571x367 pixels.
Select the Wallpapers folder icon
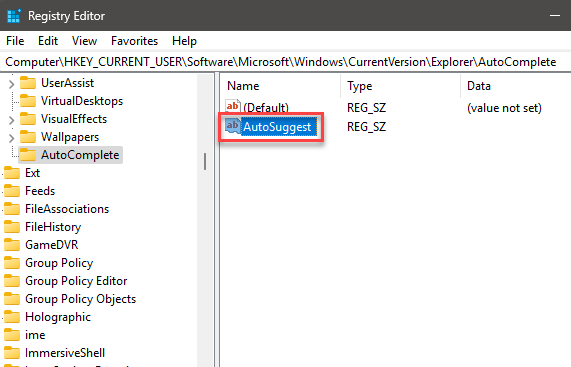(x=28, y=137)
